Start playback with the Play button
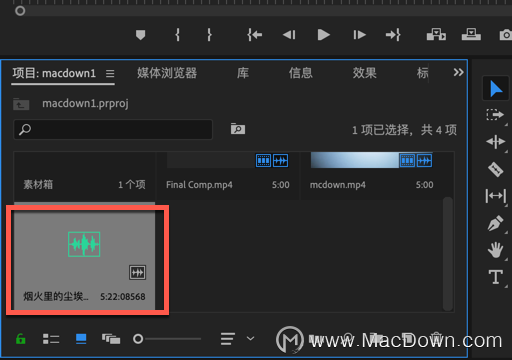Screen dimensions: 512x360 [323, 35]
